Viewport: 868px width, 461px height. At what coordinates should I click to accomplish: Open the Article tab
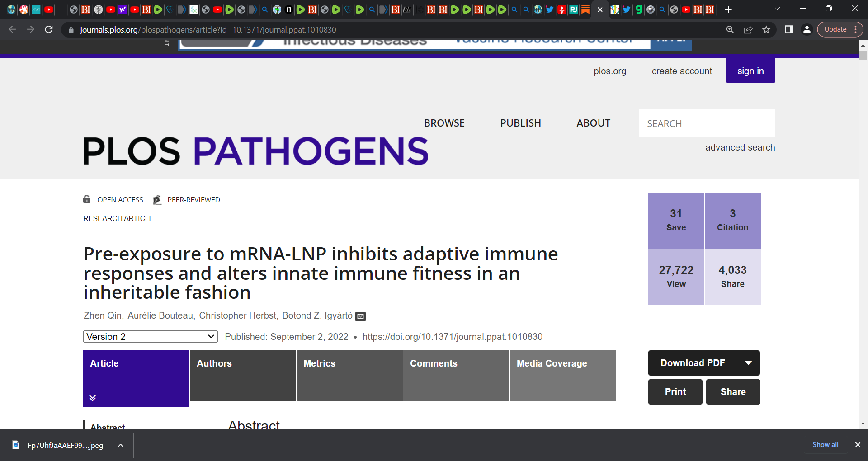(x=136, y=379)
